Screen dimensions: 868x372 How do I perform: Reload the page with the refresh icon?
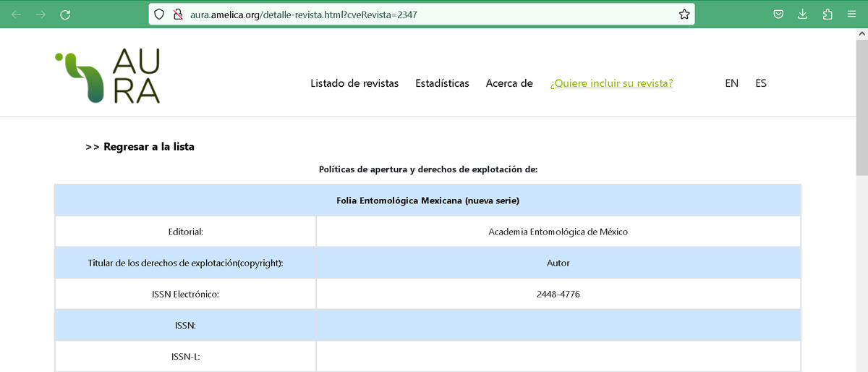pyautogui.click(x=65, y=14)
